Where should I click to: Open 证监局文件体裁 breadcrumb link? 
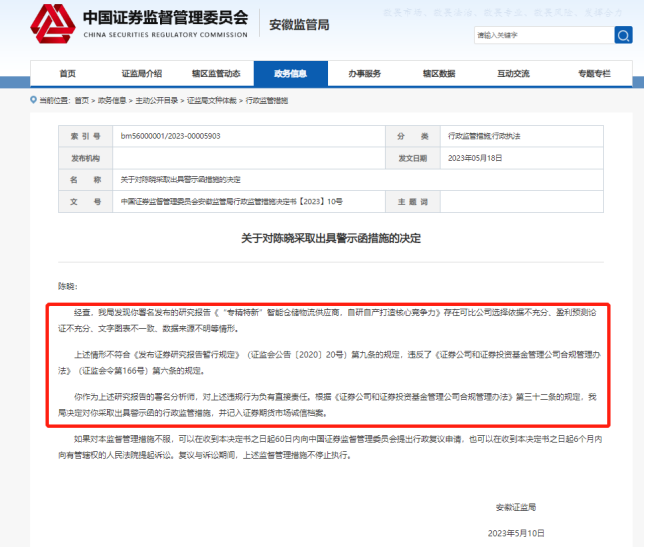(x=210, y=101)
